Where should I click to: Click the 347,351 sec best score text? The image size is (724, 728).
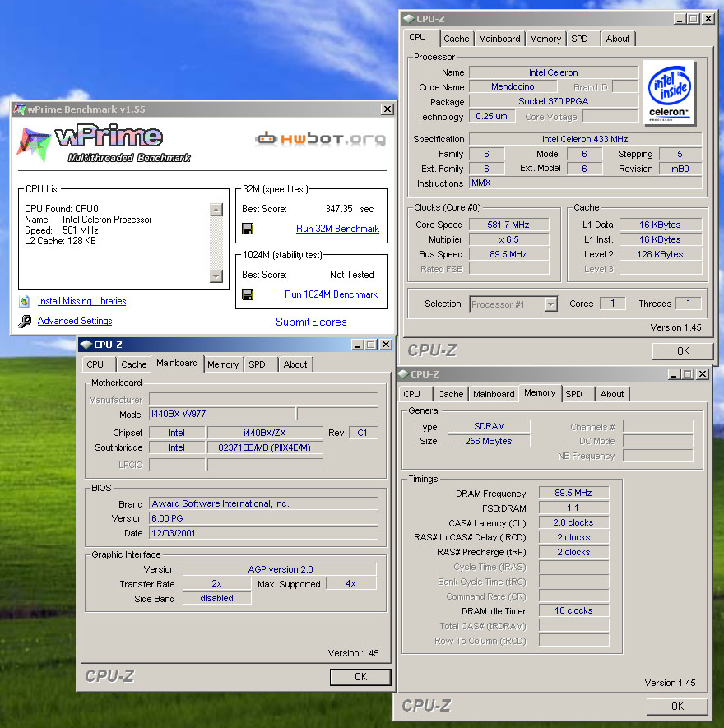point(349,209)
